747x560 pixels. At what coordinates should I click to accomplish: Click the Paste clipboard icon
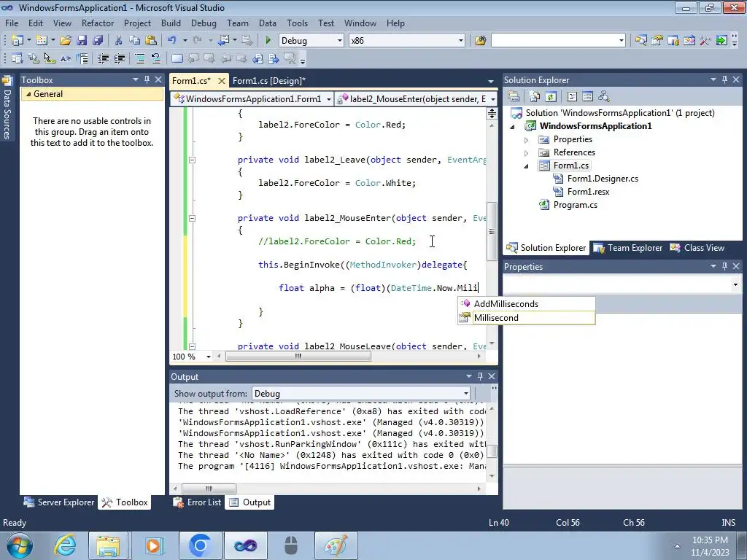pos(151,41)
